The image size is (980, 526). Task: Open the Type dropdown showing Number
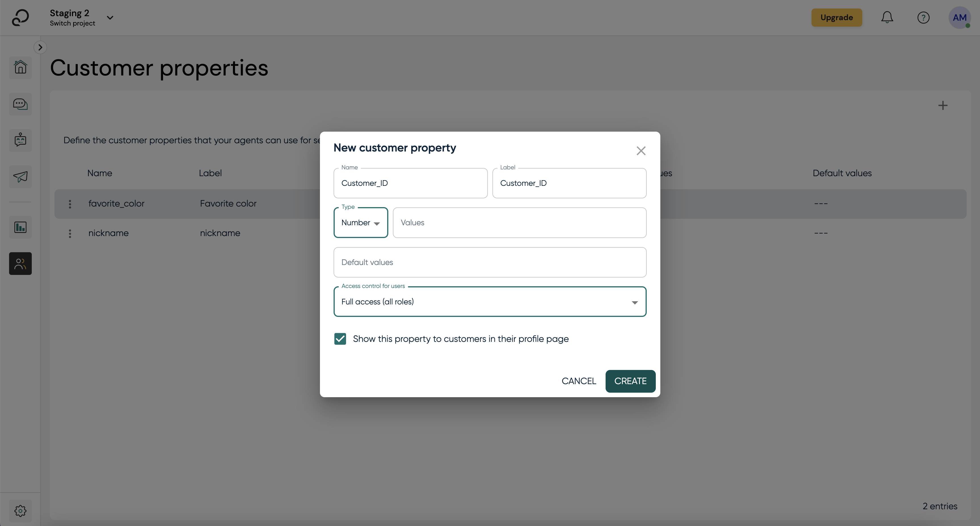coord(360,223)
